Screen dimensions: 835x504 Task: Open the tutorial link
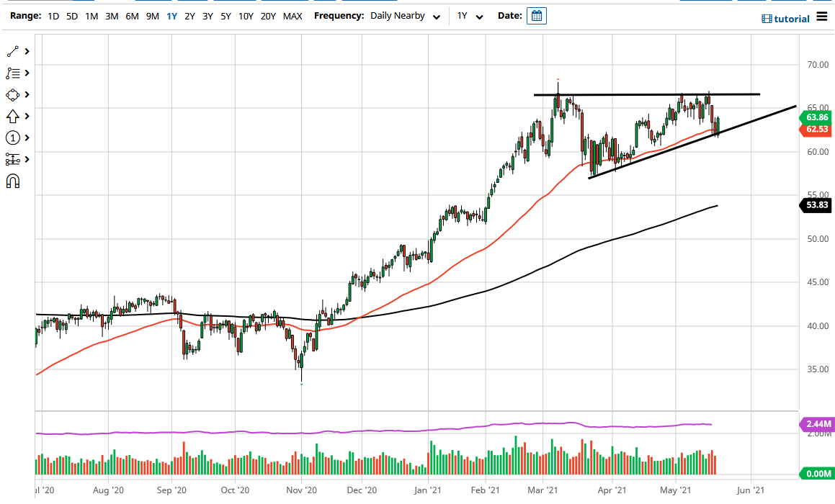click(789, 18)
